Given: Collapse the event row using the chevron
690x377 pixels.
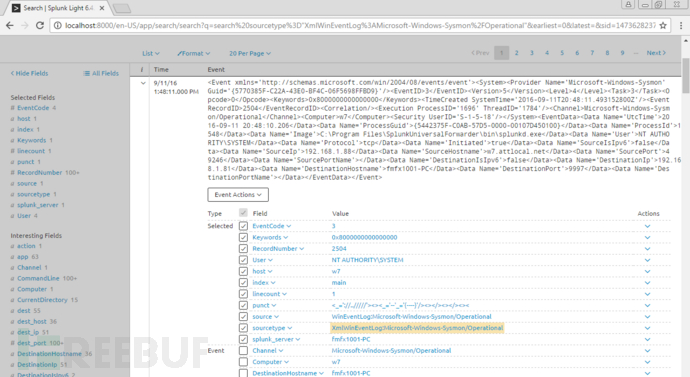Looking at the screenshot, I should (x=143, y=83).
